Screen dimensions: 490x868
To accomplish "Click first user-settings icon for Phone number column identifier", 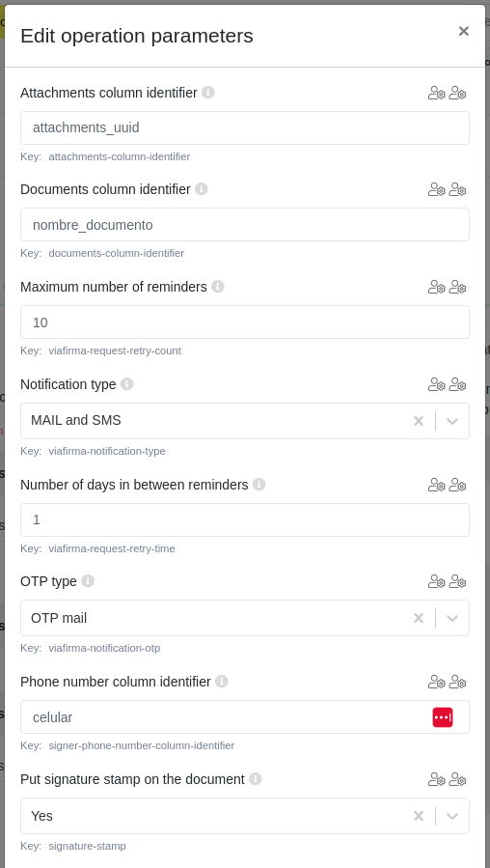I will pos(436,682).
